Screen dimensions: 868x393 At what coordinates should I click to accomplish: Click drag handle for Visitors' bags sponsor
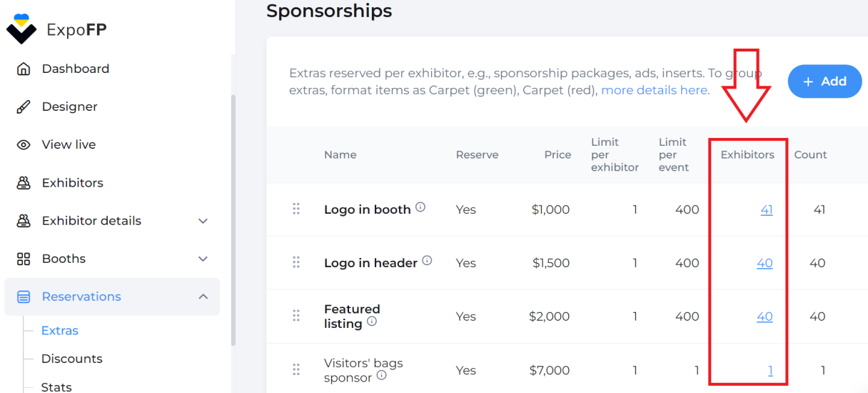click(x=296, y=369)
